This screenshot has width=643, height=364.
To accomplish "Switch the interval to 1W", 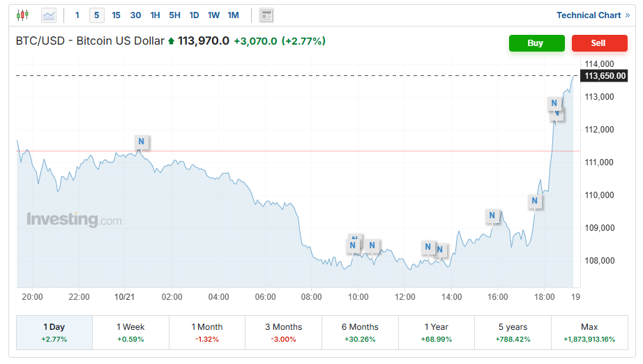I will 213,15.
